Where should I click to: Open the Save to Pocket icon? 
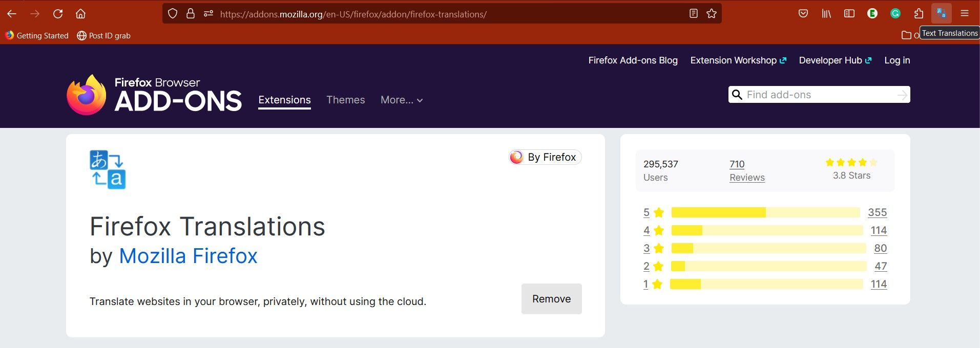803,14
